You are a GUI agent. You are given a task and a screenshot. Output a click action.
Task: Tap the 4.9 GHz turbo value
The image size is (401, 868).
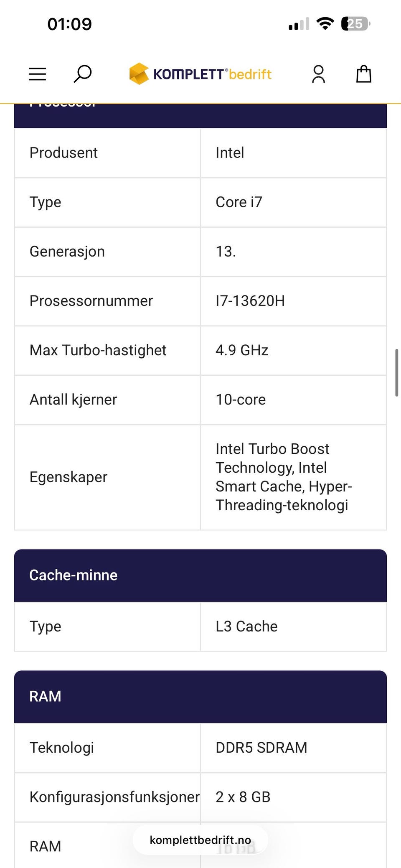(242, 350)
